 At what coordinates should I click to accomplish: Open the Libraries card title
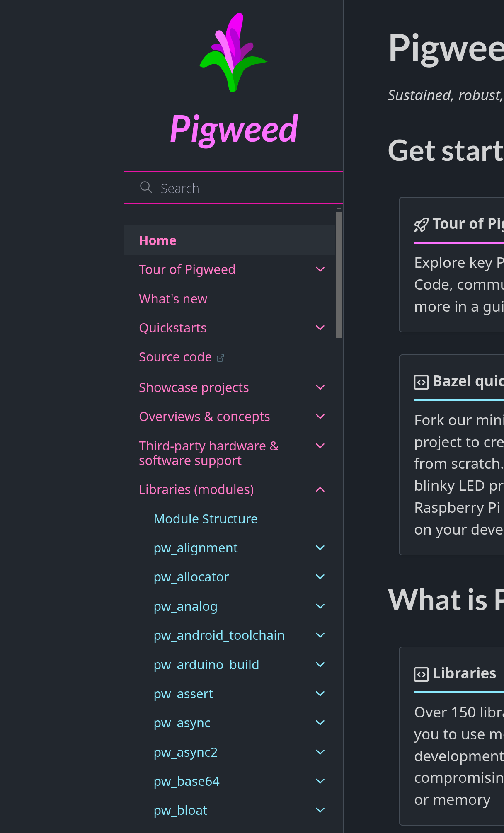coord(464,673)
